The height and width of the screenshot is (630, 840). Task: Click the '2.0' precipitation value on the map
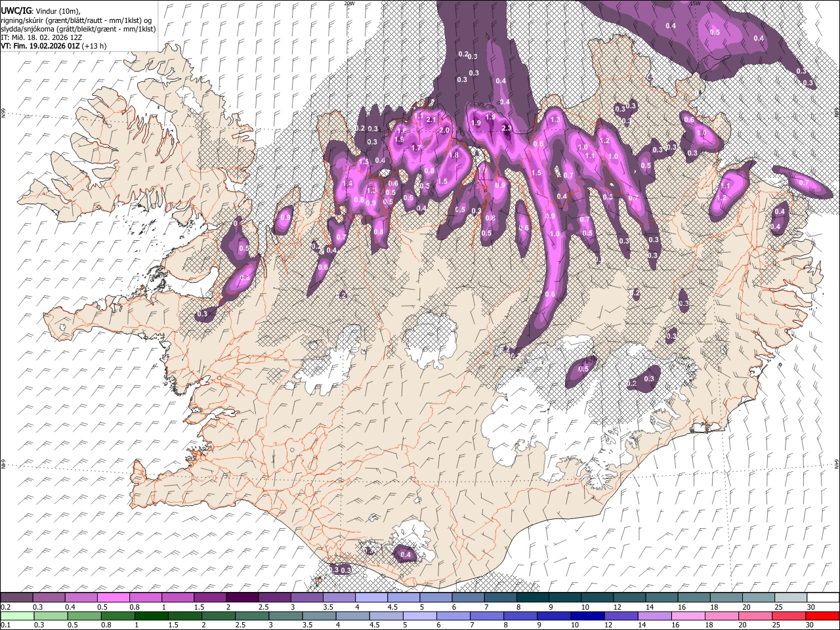point(444,130)
